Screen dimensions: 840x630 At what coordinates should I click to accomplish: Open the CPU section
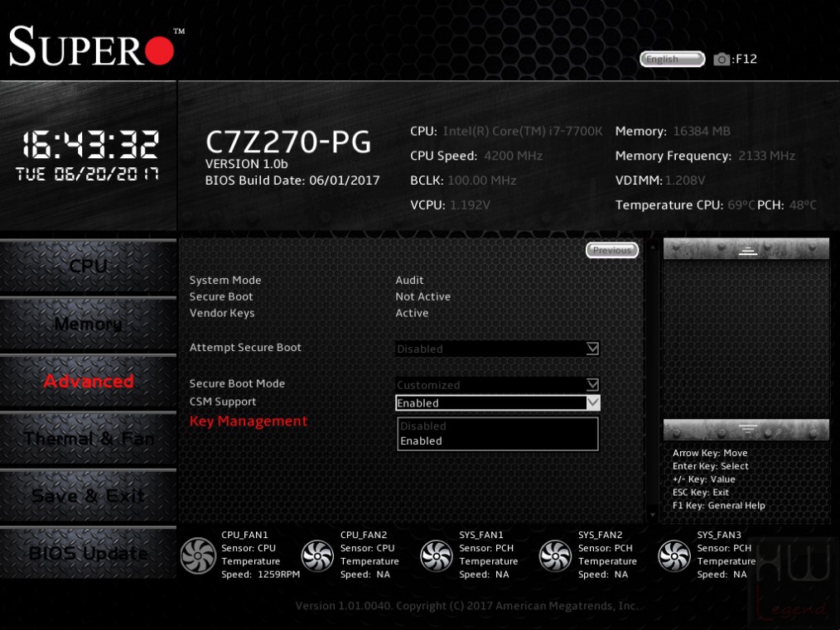89,266
